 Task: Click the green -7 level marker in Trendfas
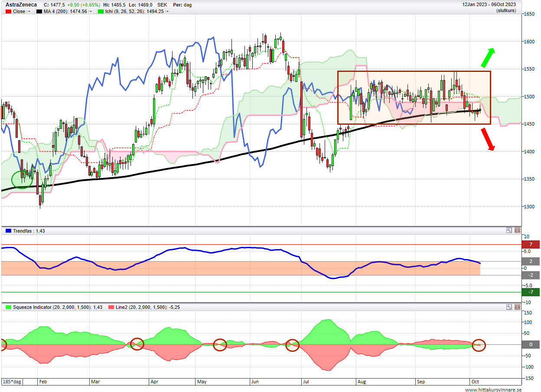(x=531, y=292)
